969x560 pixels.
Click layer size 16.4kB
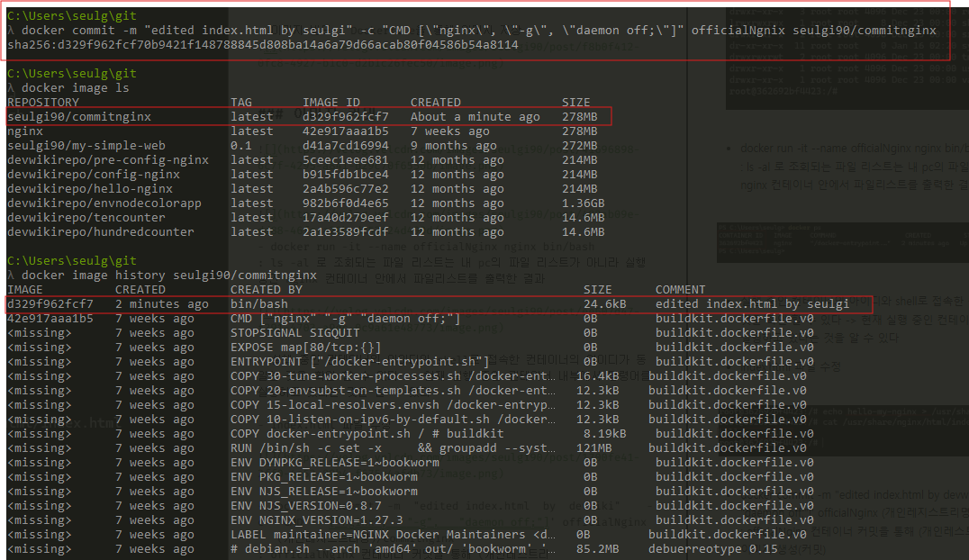click(598, 375)
